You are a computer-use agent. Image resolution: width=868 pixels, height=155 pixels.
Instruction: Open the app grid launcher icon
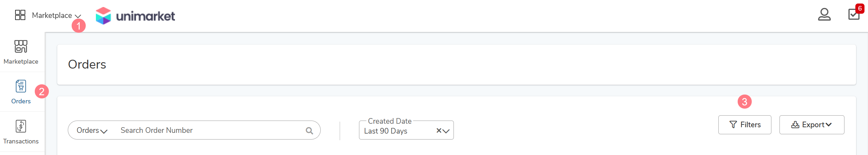coord(20,15)
